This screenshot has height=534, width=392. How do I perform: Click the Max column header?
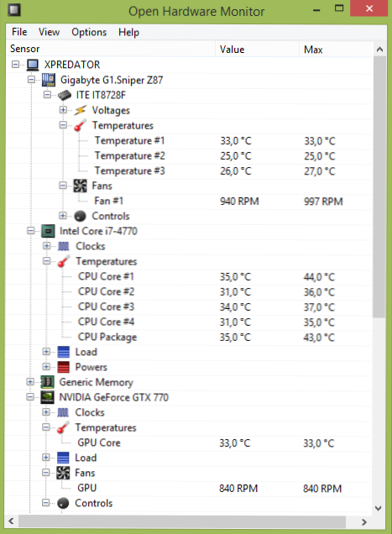coord(336,50)
